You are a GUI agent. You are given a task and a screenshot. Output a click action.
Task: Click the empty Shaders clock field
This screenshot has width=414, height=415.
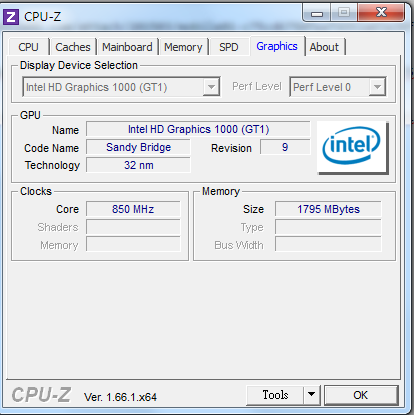click(x=133, y=227)
